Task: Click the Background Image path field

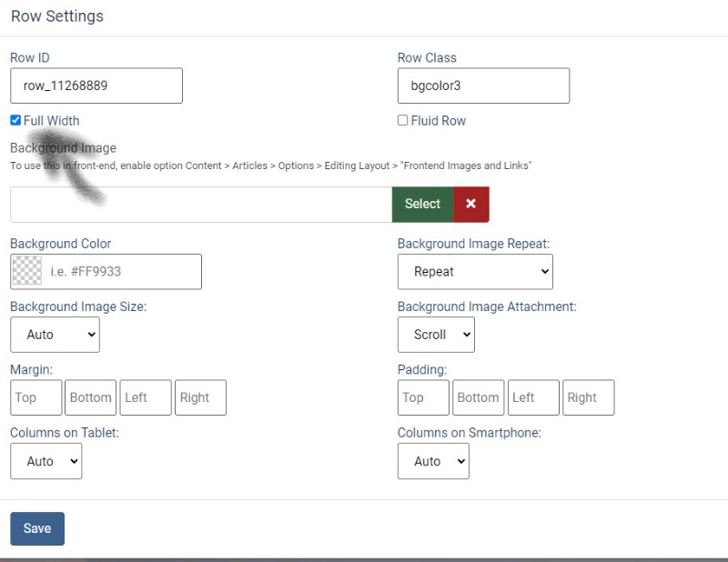Action: (x=200, y=204)
